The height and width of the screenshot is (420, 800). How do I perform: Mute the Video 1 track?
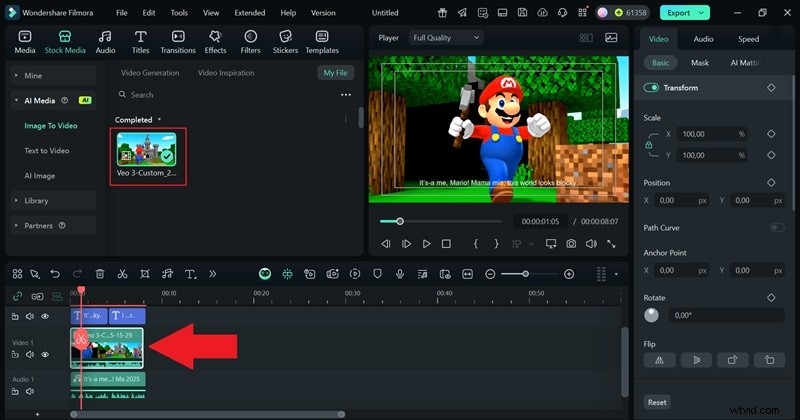30,354
